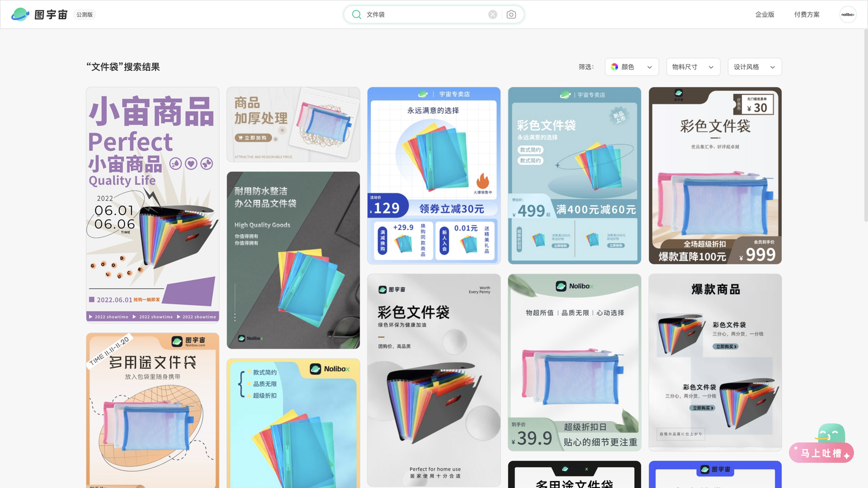Click the “文件袋”搜索结果 heading

tap(123, 67)
